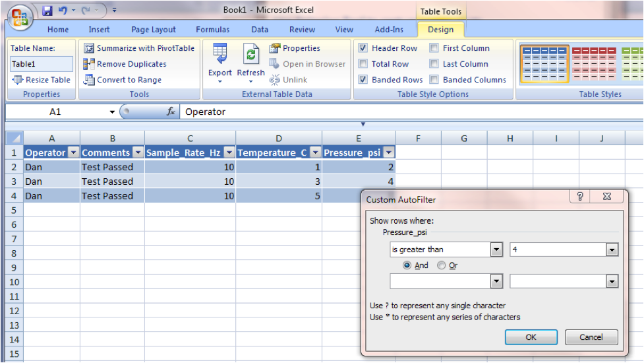
Task: Select cell D3 with value 3
Action: click(278, 181)
